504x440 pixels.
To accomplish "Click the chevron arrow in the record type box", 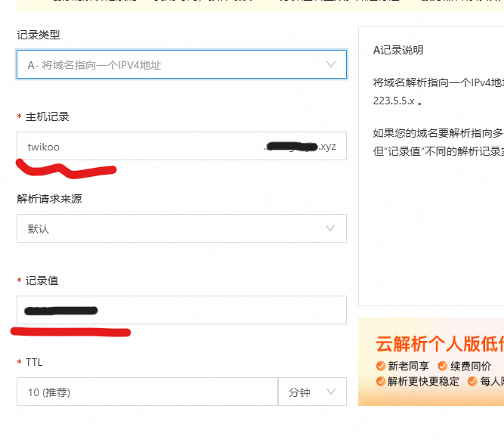I will pyautogui.click(x=331, y=65).
